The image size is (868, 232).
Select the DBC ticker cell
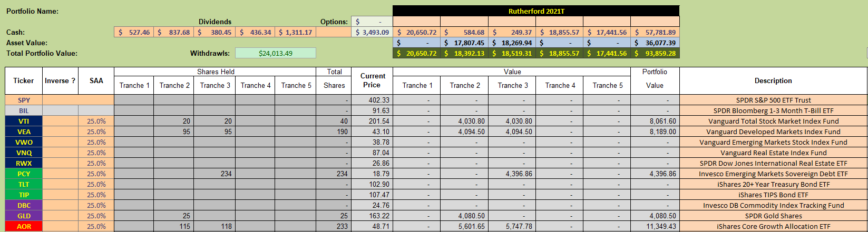tap(24, 205)
